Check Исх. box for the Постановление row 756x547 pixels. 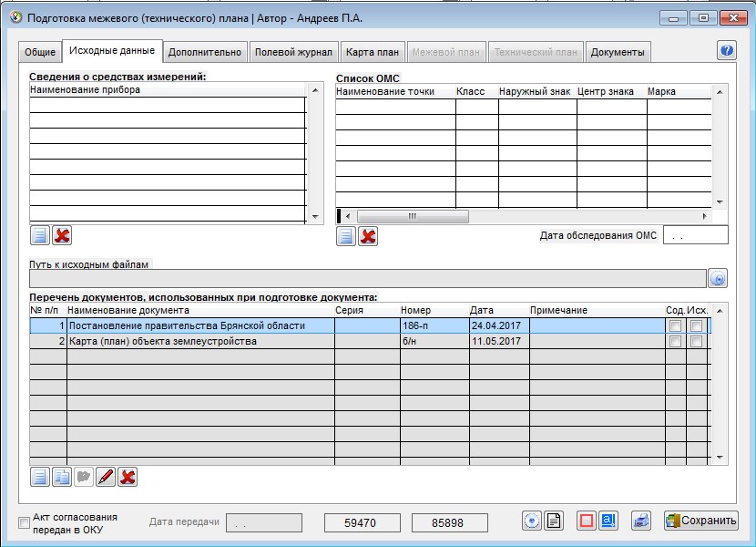pos(696,325)
